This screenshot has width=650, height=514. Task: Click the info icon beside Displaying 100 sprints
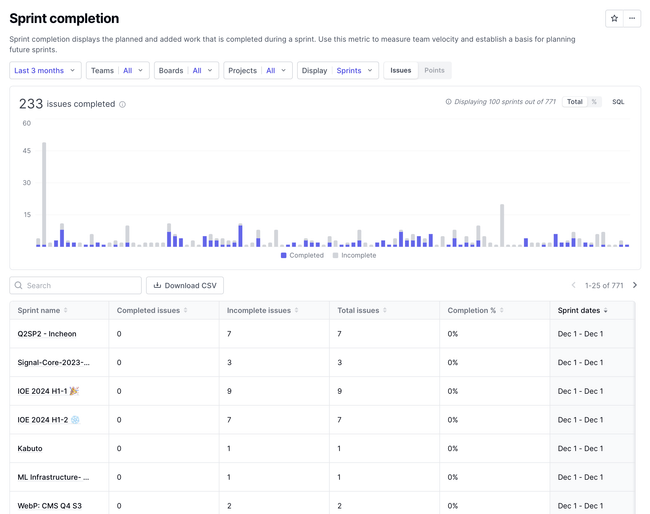(x=448, y=102)
